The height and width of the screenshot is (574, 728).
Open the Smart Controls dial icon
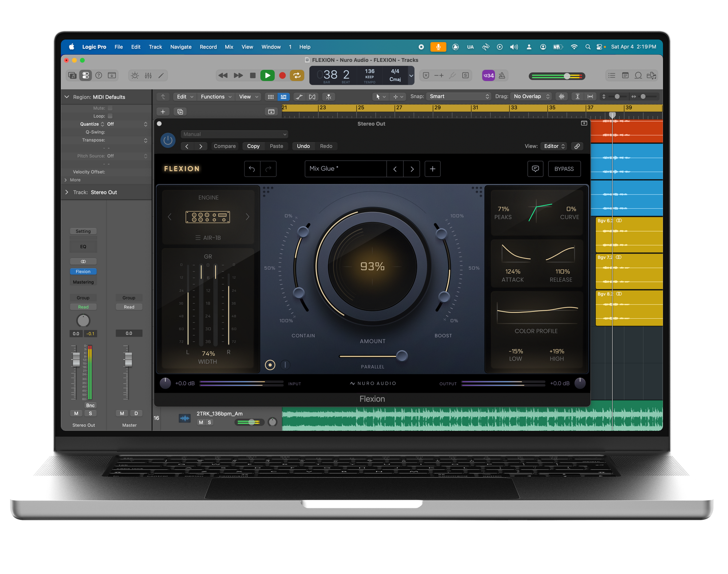pyautogui.click(x=135, y=75)
